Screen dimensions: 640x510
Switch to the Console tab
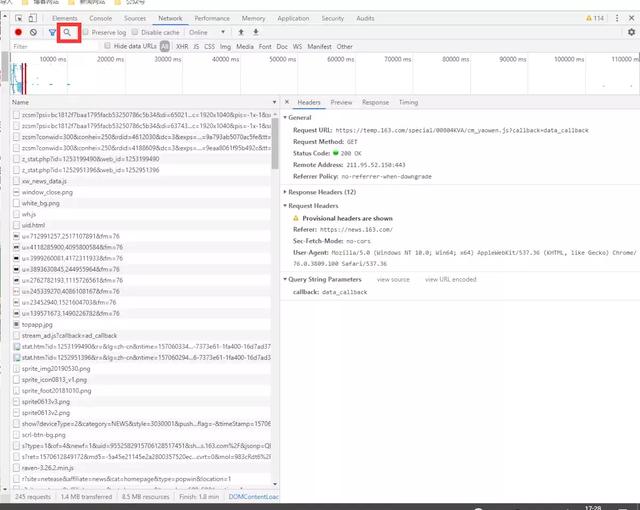pos(100,18)
